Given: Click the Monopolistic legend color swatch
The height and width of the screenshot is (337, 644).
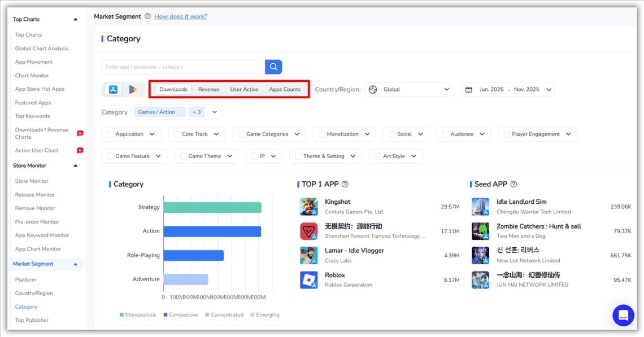Looking at the screenshot, I should click(121, 315).
